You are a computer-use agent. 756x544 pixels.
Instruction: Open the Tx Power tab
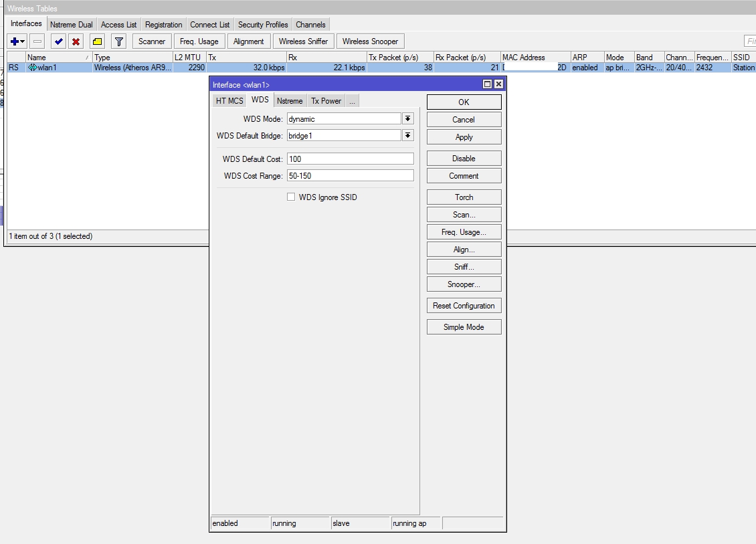[x=326, y=101]
